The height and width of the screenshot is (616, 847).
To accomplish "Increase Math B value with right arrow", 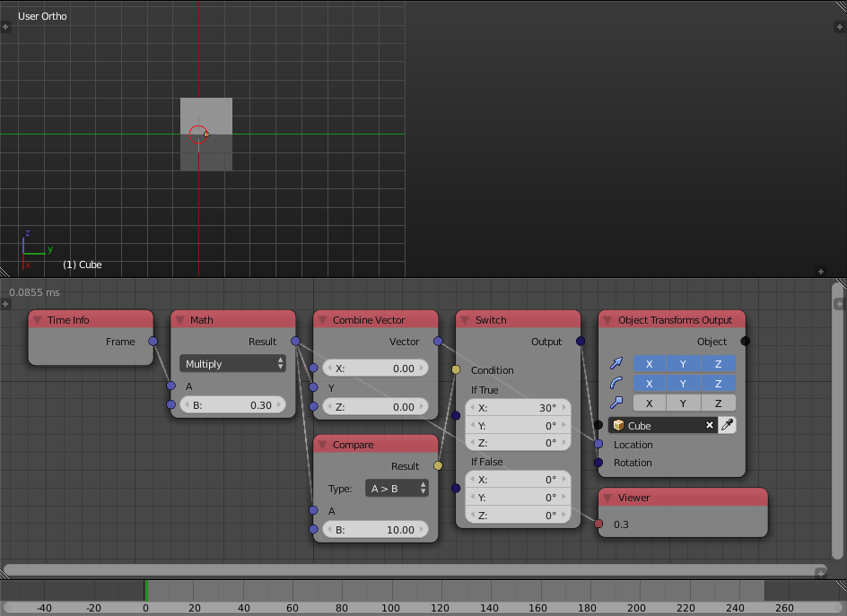I will [279, 404].
